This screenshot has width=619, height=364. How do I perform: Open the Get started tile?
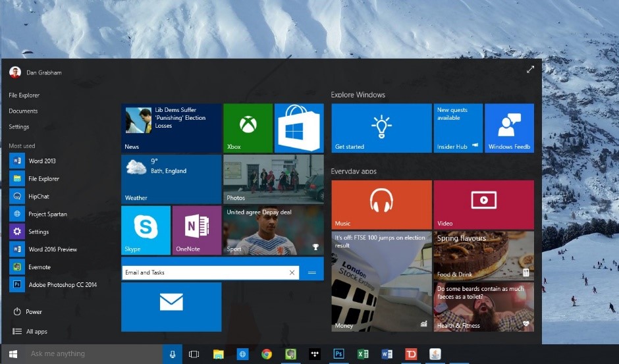pyautogui.click(x=381, y=128)
